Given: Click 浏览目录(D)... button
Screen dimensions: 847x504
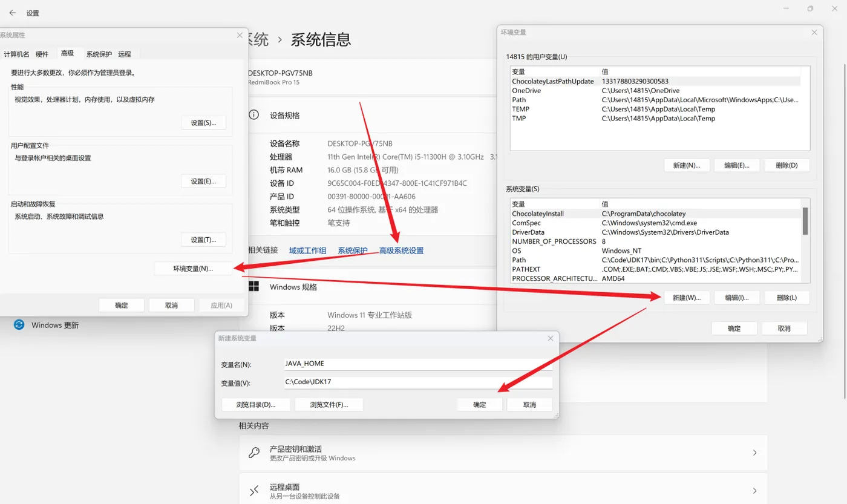Looking at the screenshot, I should click(255, 405).
